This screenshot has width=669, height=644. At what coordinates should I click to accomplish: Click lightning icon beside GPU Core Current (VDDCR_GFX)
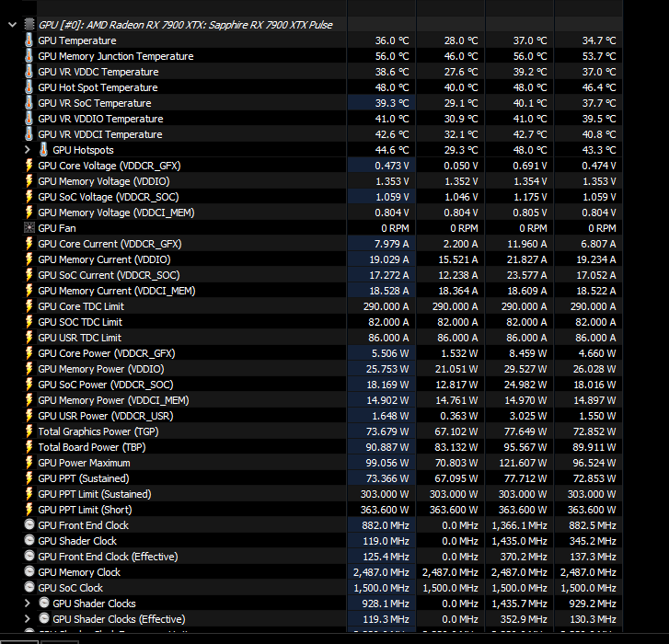tap(29, 244)
